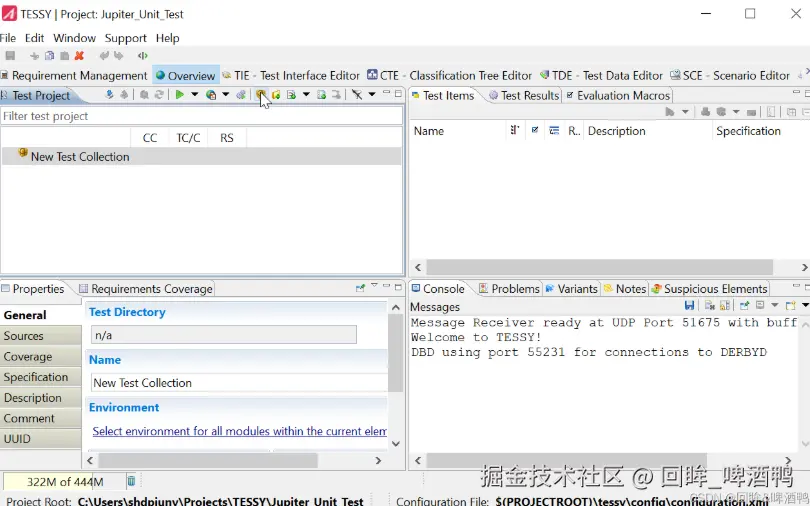Open dropdown next to report globe icon
This screenshot has height=506, width=810.
[226, 94]
